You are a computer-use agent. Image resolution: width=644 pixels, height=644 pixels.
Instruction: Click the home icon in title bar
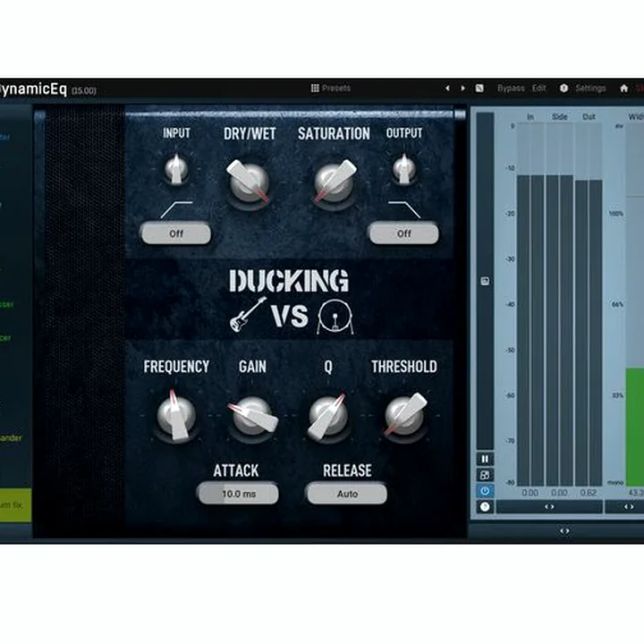coord(624,89)
